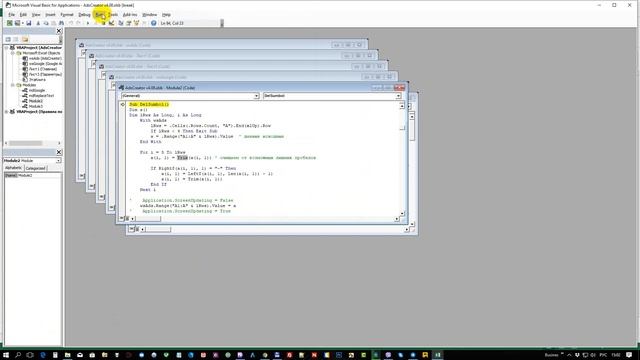Click the Copy icon in the toolbar

(x=46, y=23)
